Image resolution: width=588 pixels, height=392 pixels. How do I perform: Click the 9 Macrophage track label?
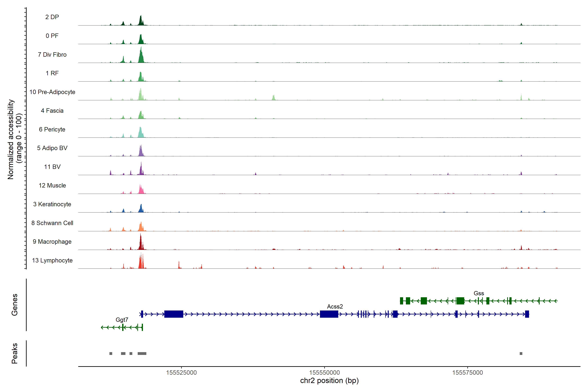pyautogui.click(x=52, y=242)
